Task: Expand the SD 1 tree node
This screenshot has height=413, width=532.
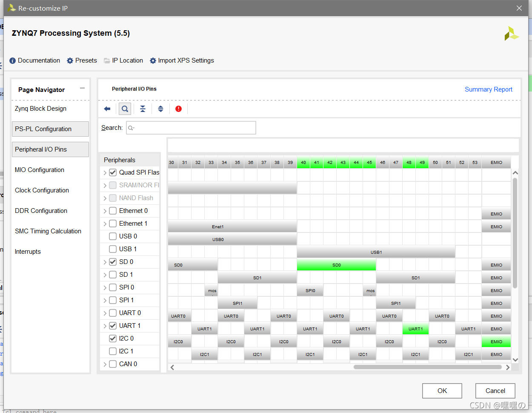Action: pyautogui.click(x=105, y=275)
